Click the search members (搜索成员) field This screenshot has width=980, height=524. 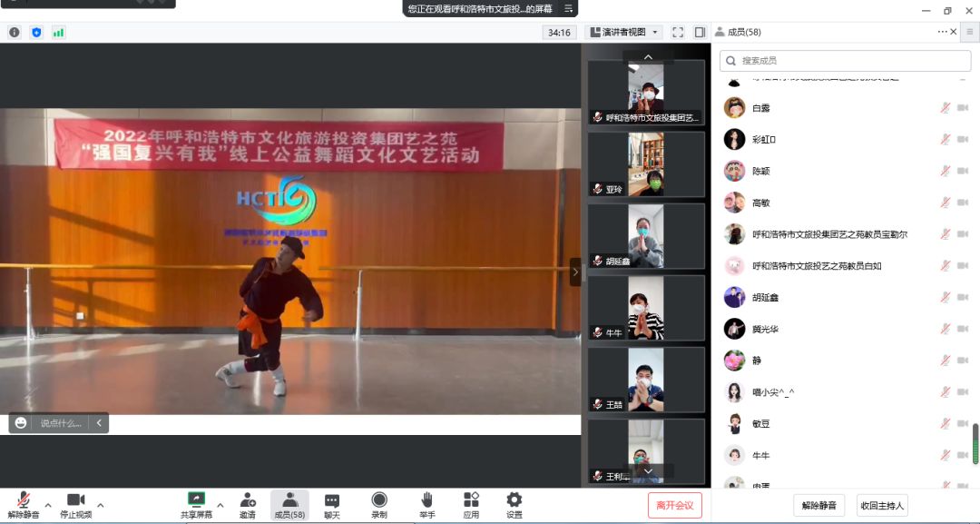click(845, 61)
